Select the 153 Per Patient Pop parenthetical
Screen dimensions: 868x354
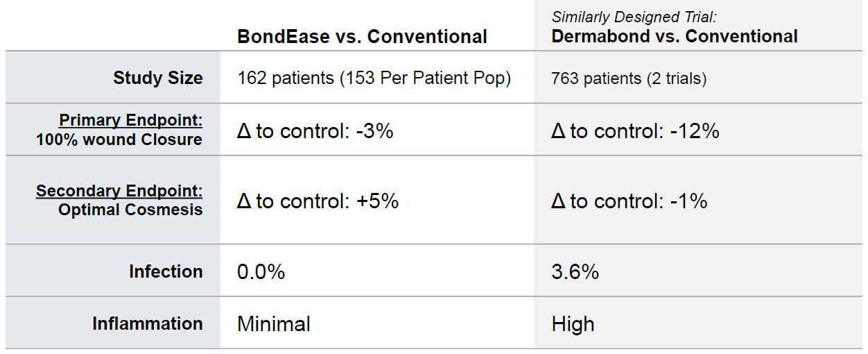[425, 78]
